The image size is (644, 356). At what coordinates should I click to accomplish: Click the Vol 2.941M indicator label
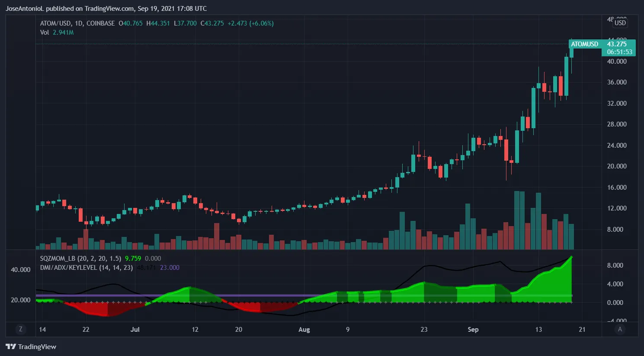click(x=57, y=32)
